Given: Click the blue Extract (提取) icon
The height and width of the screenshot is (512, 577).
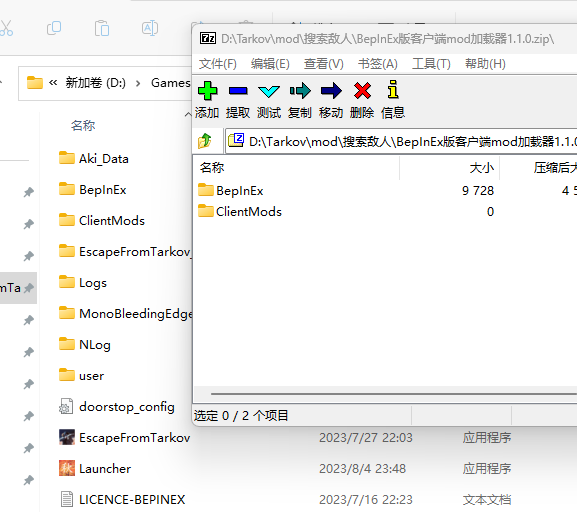Looking at the screenshot, I should (x=238, y=91).
